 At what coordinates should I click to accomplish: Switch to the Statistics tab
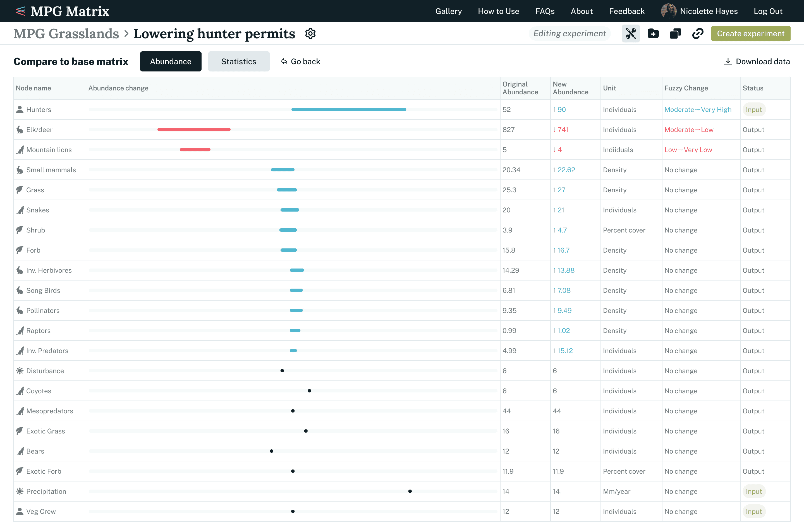238,61
